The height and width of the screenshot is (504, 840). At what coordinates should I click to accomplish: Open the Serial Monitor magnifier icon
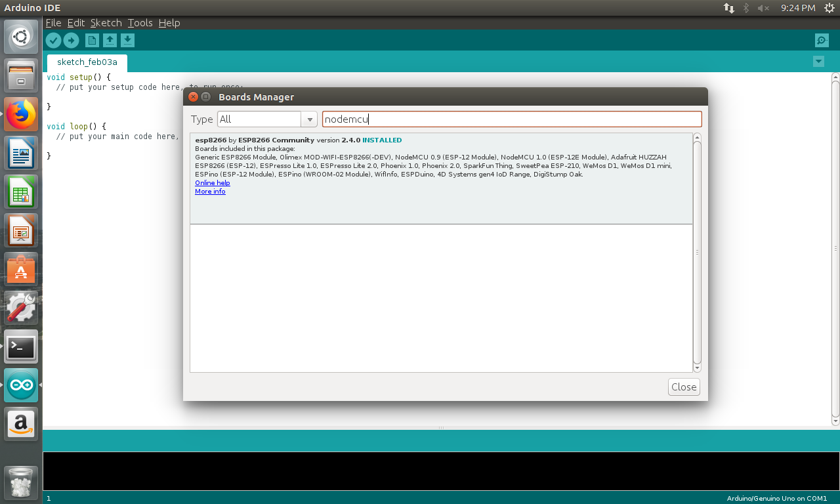coord(822,41)
